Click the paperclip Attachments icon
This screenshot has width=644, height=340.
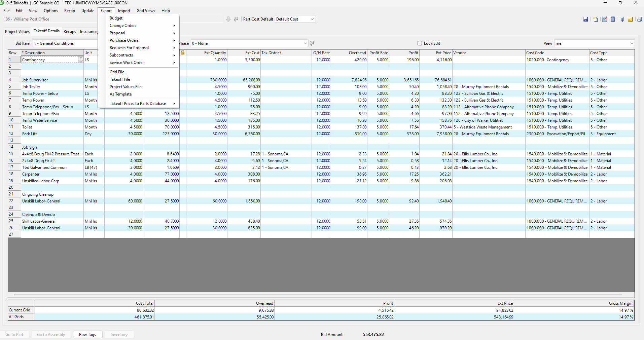click(622, 20)
